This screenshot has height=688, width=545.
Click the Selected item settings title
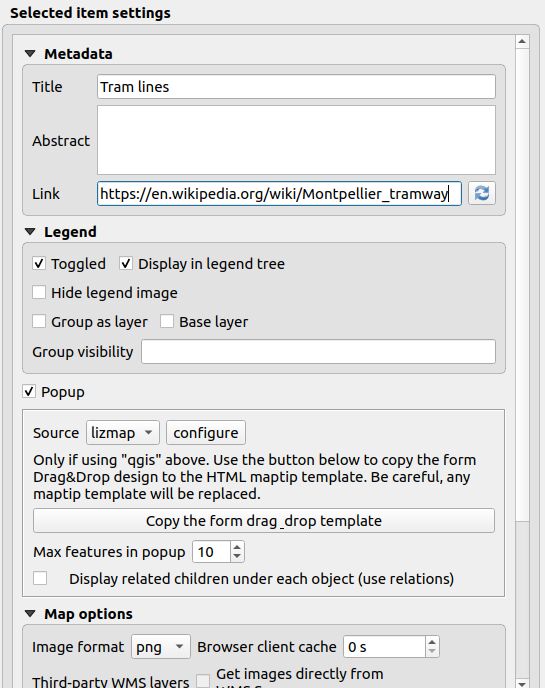[x=90, y=13]
